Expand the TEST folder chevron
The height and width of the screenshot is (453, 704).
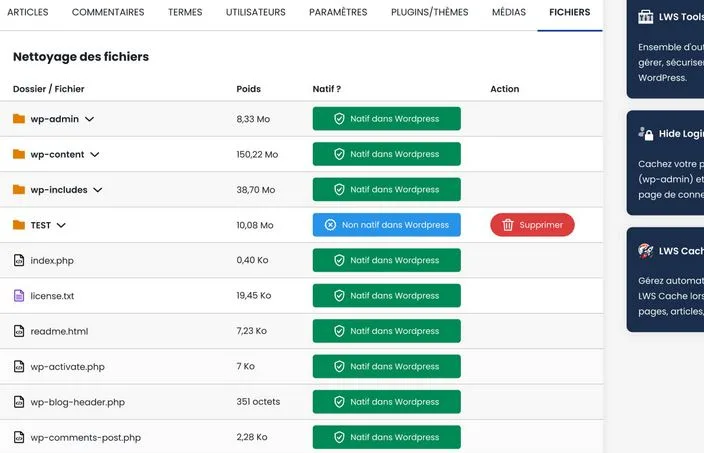coord(62,225)
